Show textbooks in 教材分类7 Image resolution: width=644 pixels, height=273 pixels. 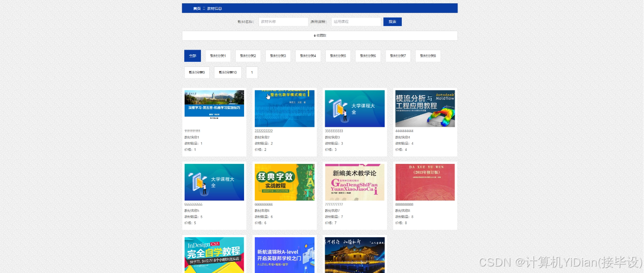point(398,56)
